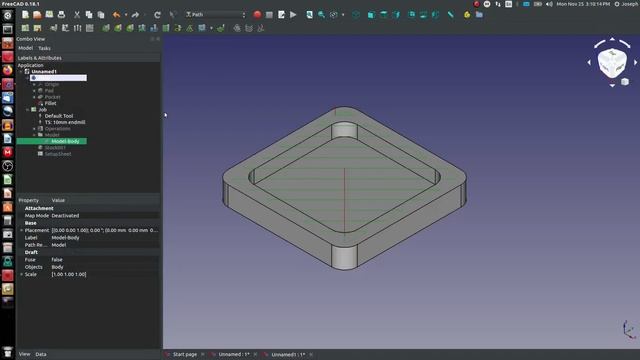Viewport: 640px width, 360px height.
Task: Start macro recording red button
Action: pos(257,15)
